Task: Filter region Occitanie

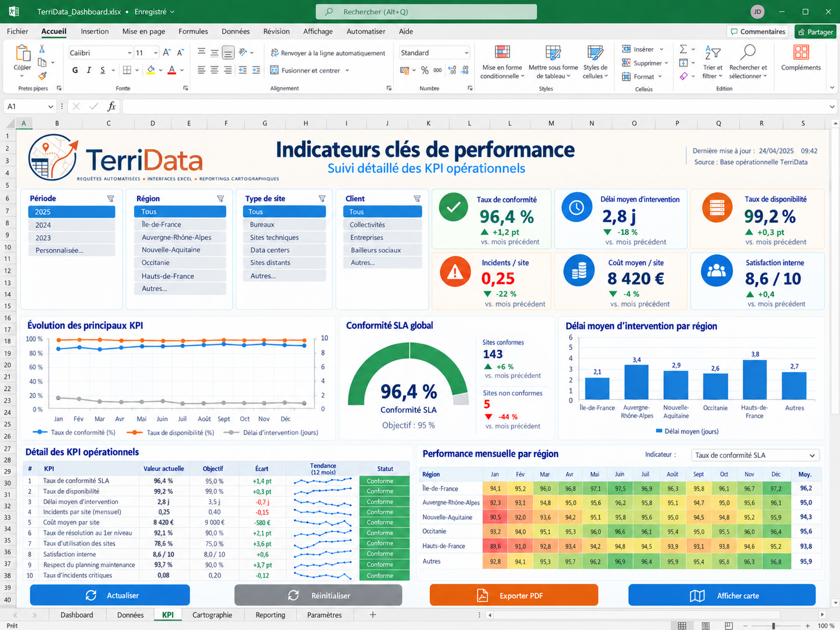Action: tap(180, 263)
